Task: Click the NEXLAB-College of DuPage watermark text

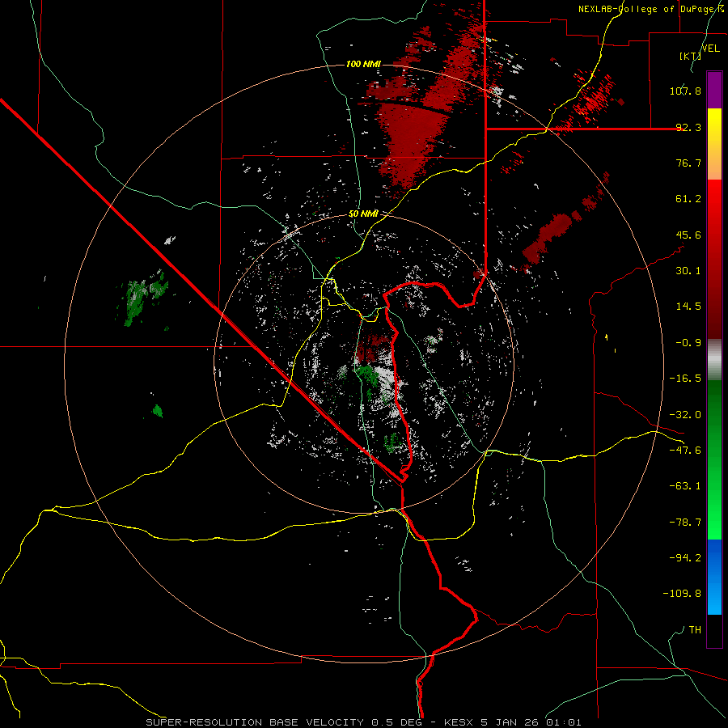Action: [x=651, y=9]
